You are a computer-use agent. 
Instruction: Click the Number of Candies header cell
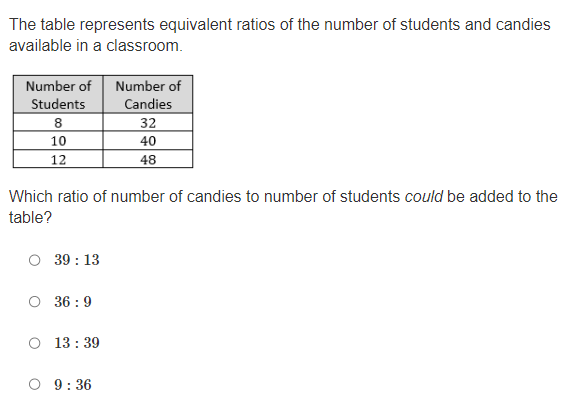(x=148, y=94)
